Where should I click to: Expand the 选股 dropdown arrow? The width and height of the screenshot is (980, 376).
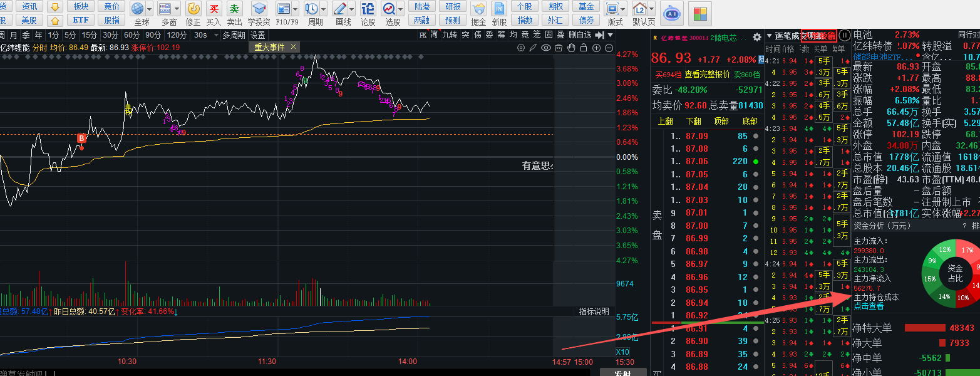[400, 9]
